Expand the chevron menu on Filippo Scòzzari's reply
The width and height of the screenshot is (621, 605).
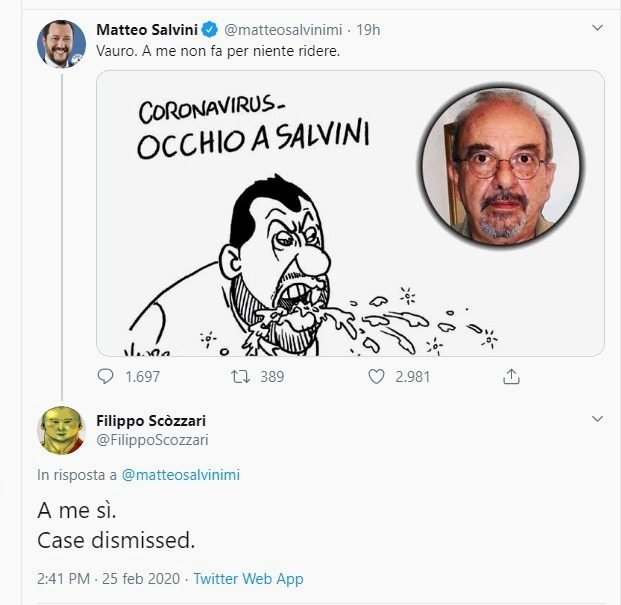[x=597, y=419]
